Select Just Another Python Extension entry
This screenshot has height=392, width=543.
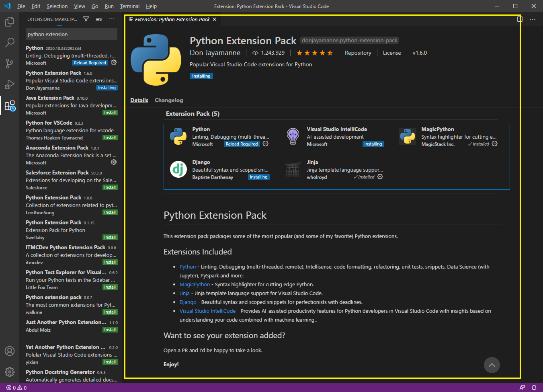click(72, 326)
